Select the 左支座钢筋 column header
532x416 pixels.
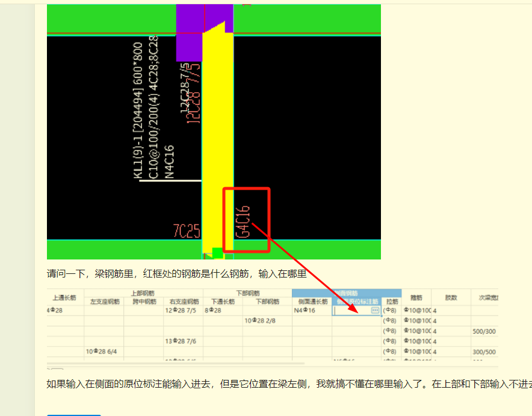tap(105, 301)
